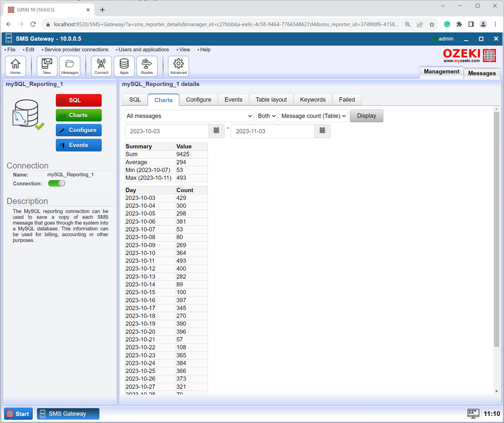Bookmark this page with the star
Image resolution: width=504 pixels, height=423 pixels.
coord(432,24)
